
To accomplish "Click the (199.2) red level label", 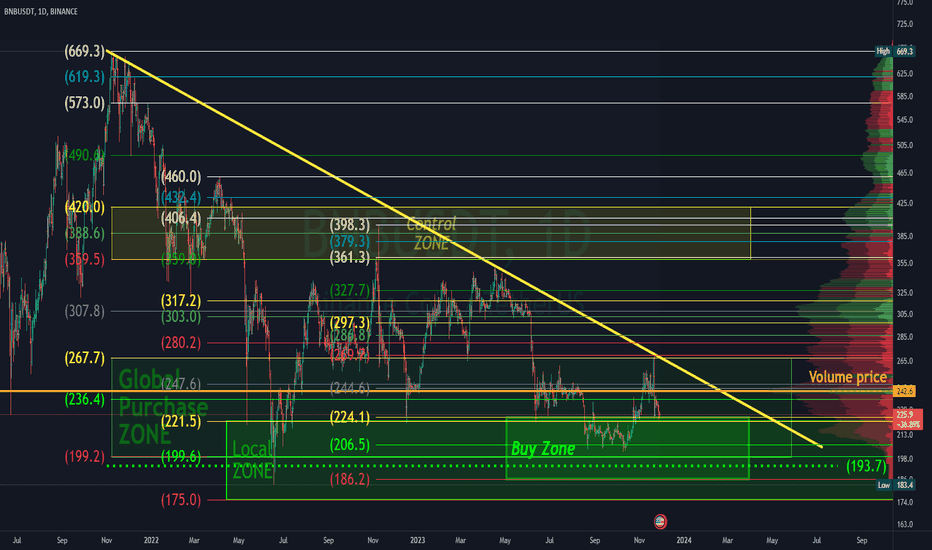I will (x=84, y=456).
